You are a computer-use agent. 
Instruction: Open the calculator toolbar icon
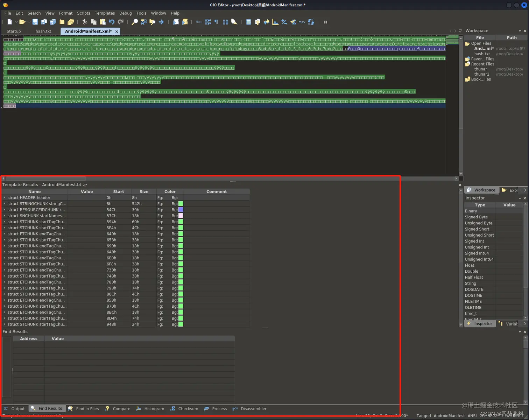coord(248,22)
